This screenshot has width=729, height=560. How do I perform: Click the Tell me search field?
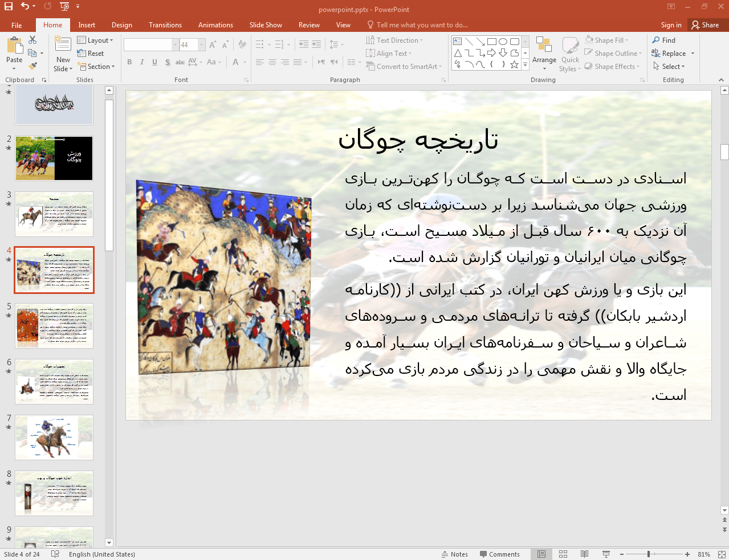coord(417,25)
